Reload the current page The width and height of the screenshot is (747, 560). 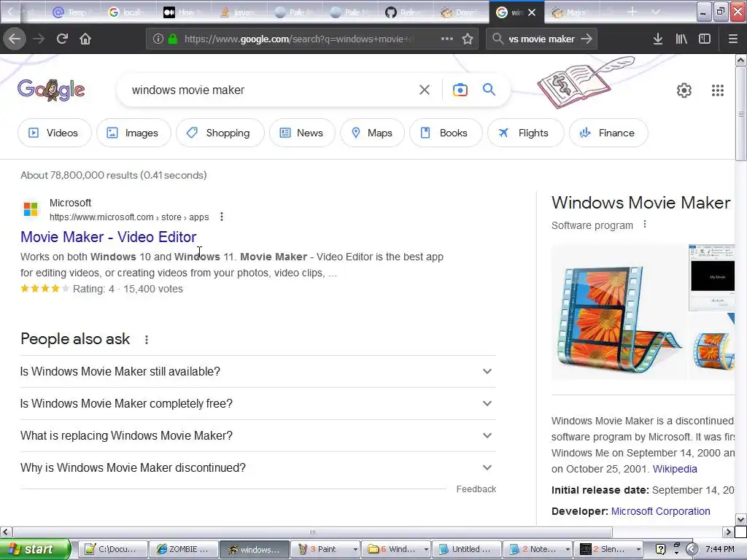point(62,39)
